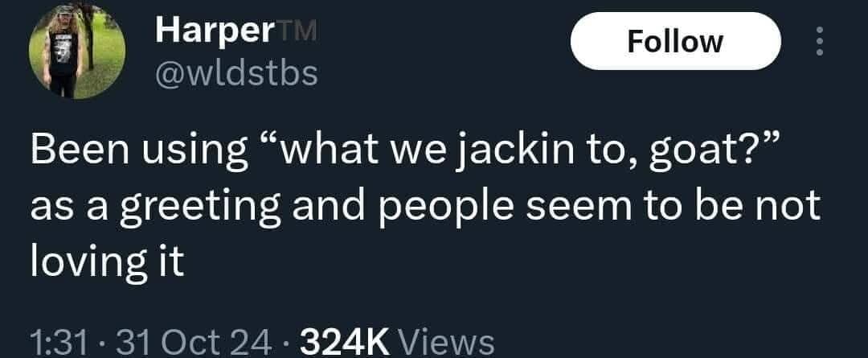Viewport: 868px width, 358px height.
Task: Click "loving it" on the last tweet line
Action: (x=106, y=261)
